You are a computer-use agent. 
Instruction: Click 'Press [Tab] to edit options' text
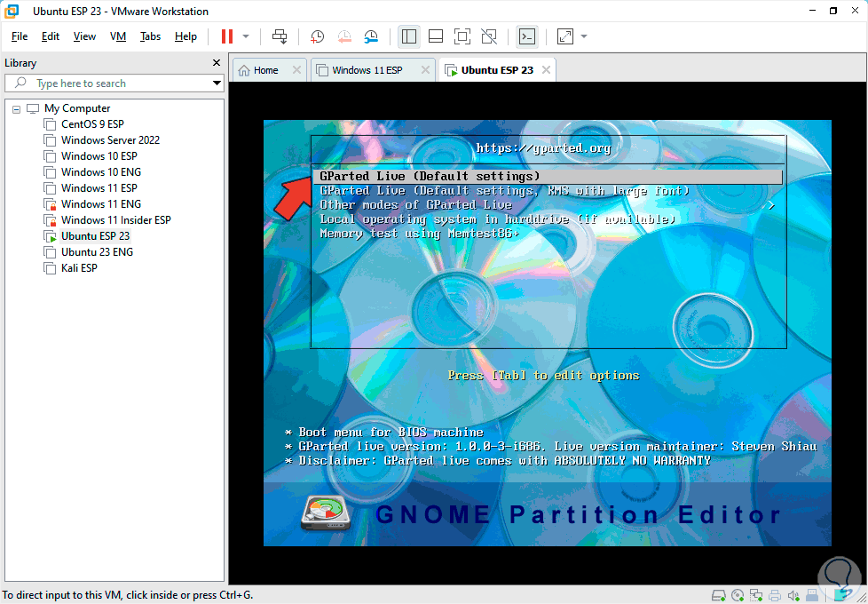(543, 376)
